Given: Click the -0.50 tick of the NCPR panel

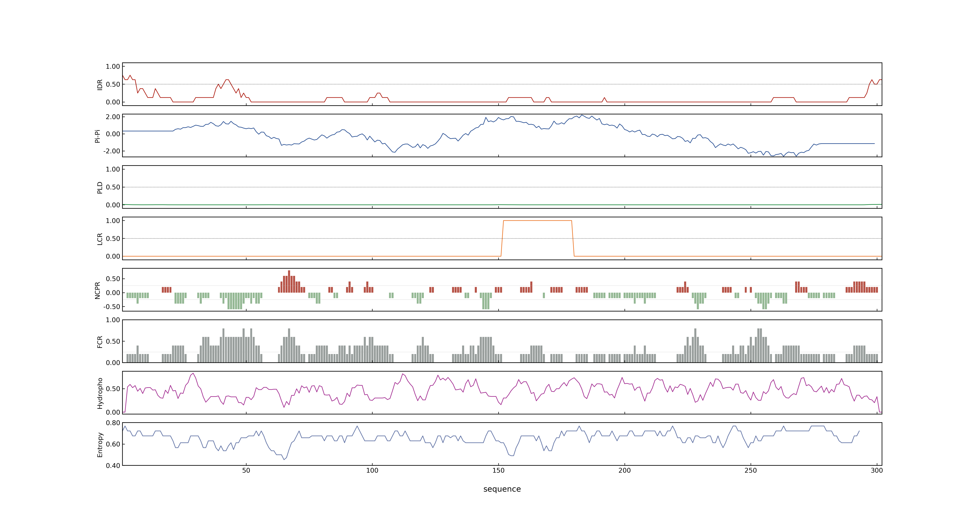Looking at the screenshot, I should point(111,307).
